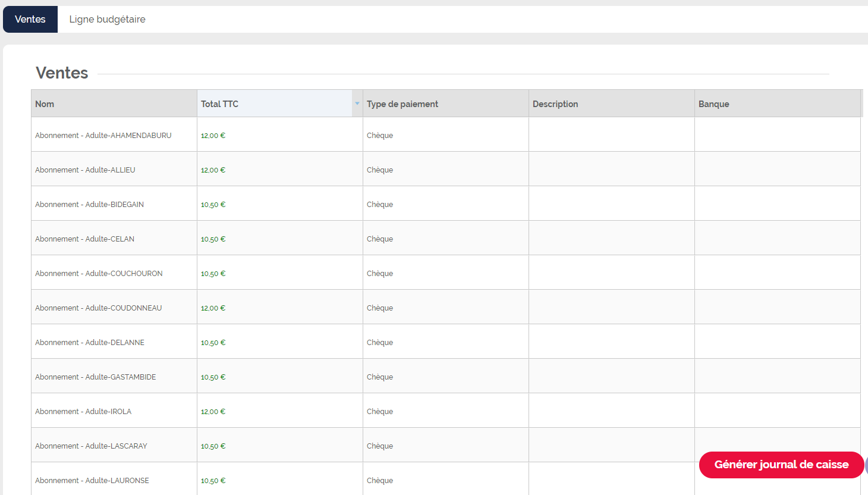Click 10,50 € amount in BIDEGAIN row
This screenshot has width=868, height=495.
pos(213,205)
